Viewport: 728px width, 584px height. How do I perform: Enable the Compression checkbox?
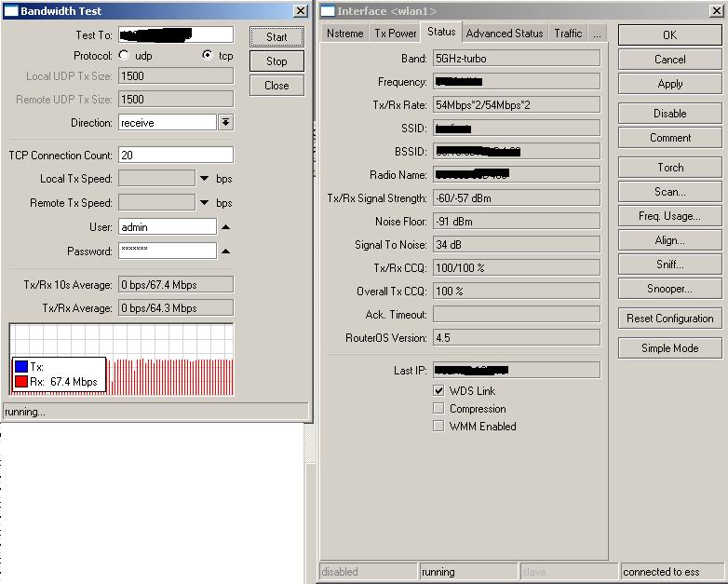(x=438, y=409)
